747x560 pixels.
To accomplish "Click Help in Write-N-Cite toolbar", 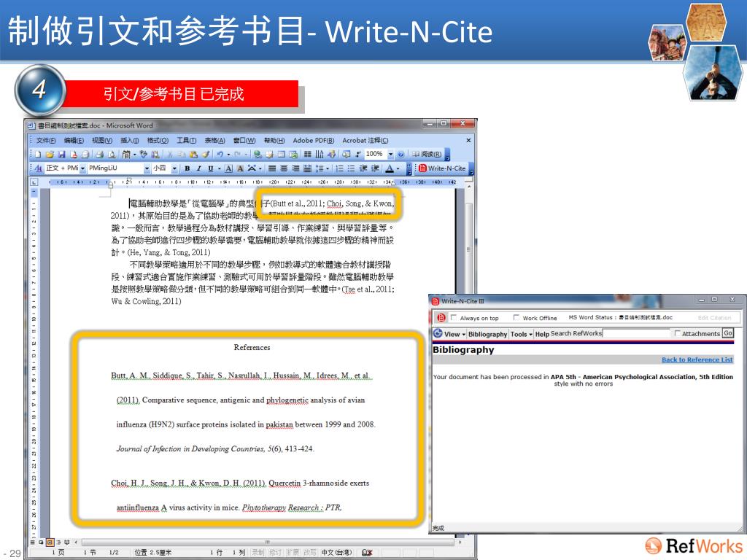I will coord(542,334).
